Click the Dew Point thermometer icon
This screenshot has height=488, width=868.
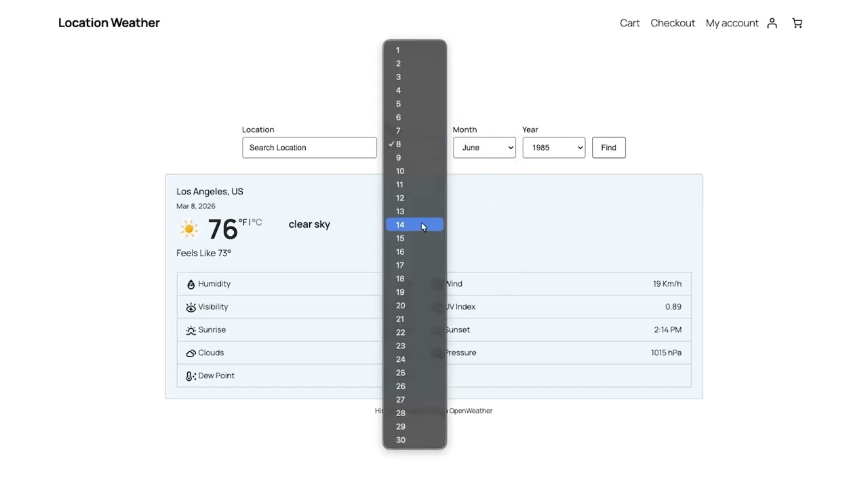pyautogui.click(x=191, y=376)
